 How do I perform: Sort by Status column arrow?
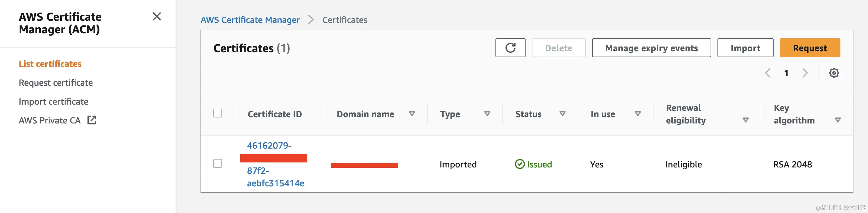coord(562,114)
